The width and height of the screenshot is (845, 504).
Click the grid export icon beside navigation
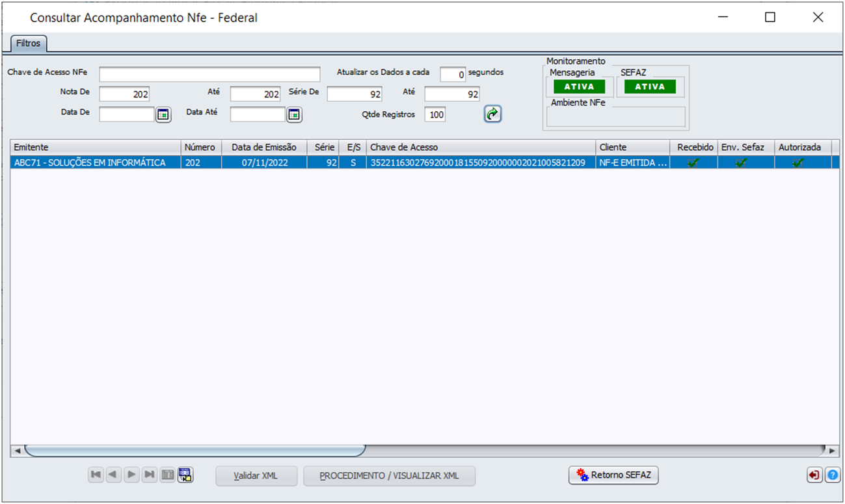click(185, 475)
